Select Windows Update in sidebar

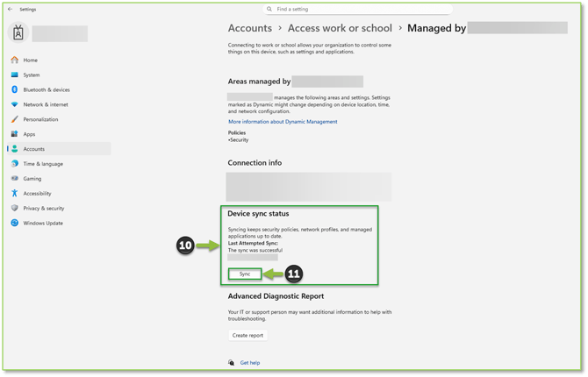click(x=42, y=223)
